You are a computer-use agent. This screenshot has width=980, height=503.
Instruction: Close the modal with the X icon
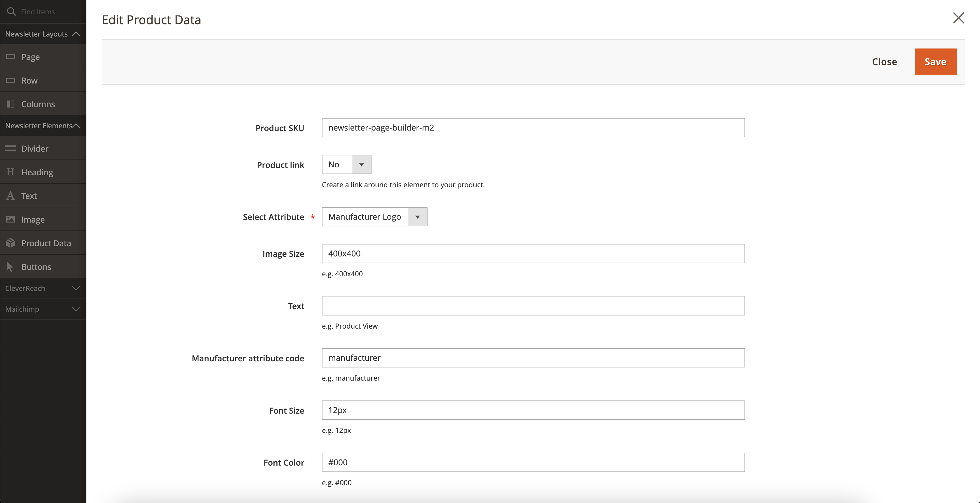958,18
